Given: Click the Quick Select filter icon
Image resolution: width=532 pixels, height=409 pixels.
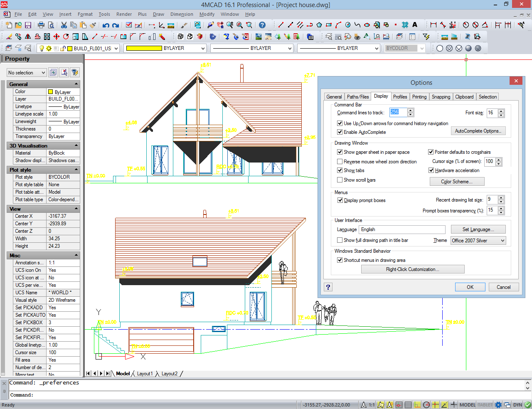Looking at the screenshot, I should click(426, 36).
